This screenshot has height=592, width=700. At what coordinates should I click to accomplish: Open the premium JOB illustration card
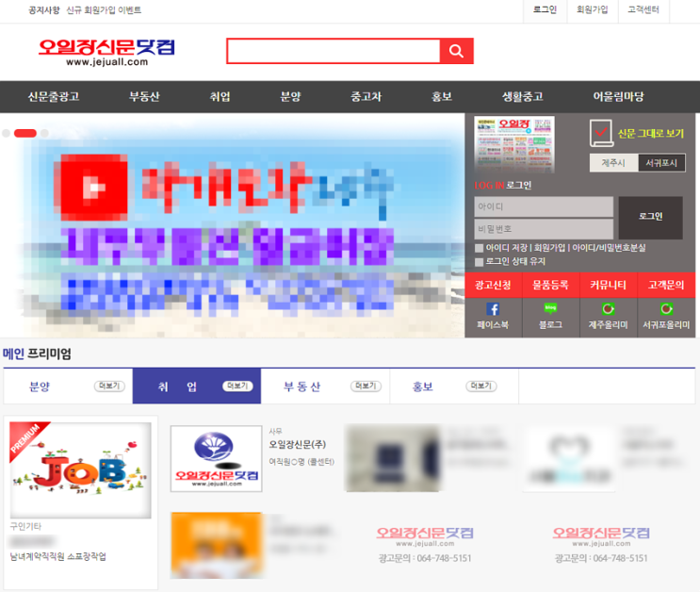80,470
